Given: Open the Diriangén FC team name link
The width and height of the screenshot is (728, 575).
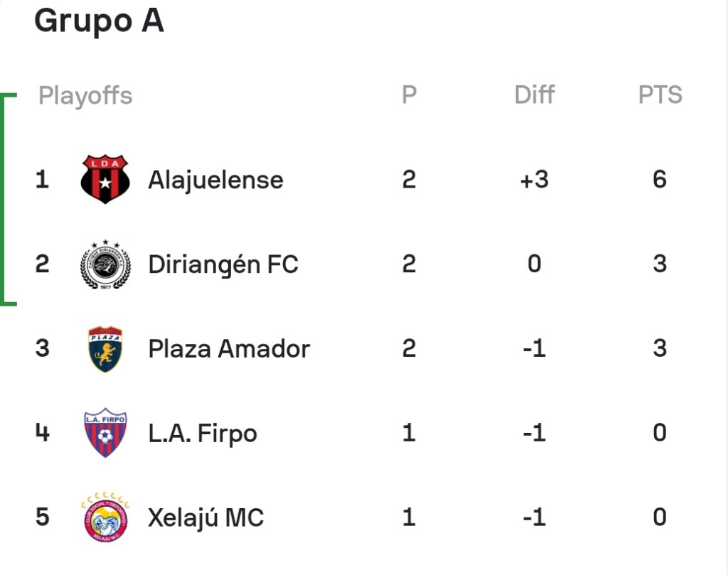Looking at the screenshot, I should pos(223,264).
